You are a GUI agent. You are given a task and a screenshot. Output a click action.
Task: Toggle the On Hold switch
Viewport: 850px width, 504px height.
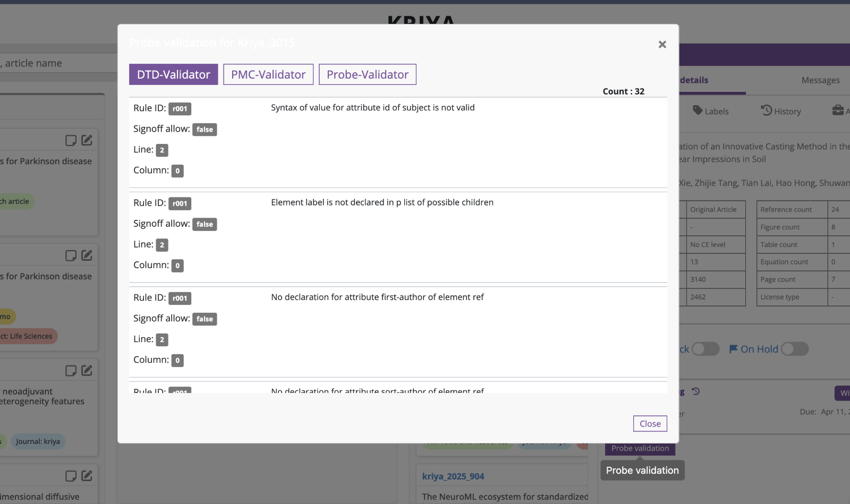click(794, 349)
